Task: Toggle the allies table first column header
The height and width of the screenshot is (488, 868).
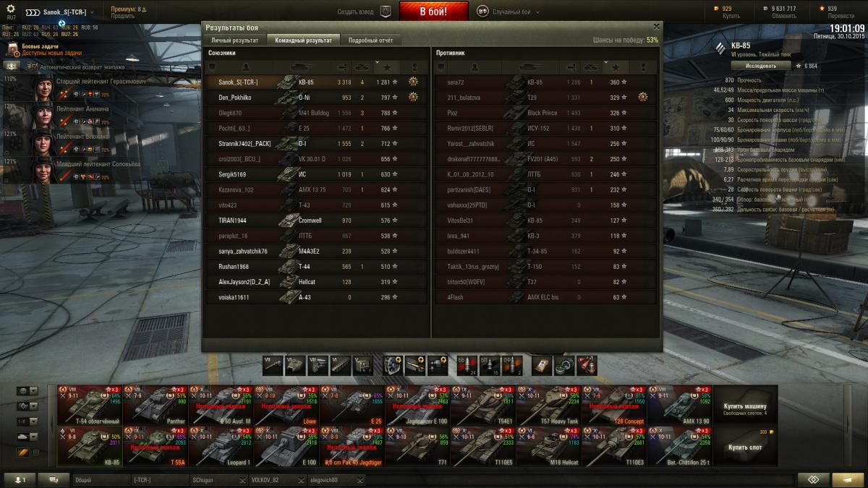Action: point(212,67)
